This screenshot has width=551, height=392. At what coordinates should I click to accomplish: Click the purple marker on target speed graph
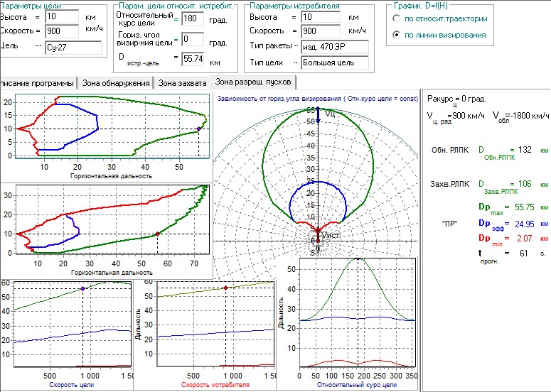[83, 288]
